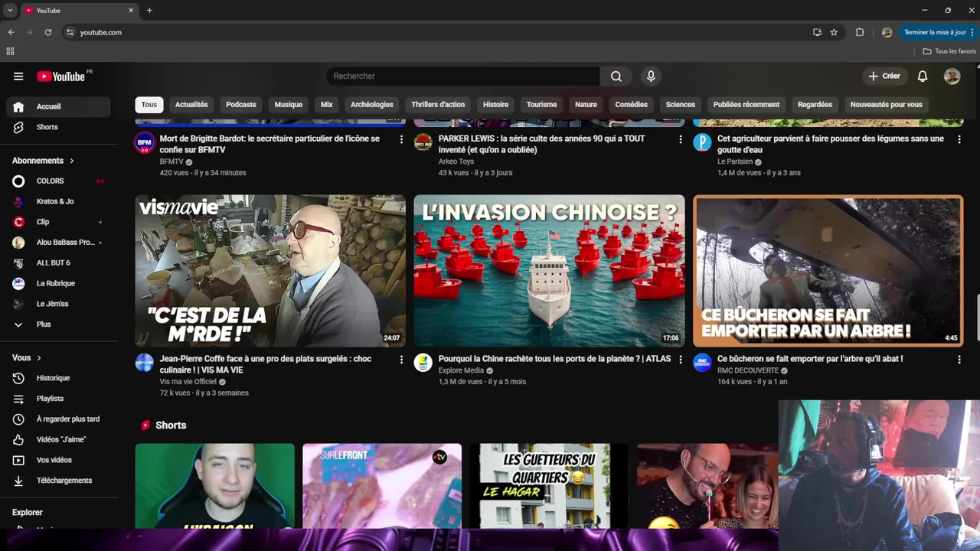The image size is (980, 551).
Task: Open options menu for Brigitte Bardot video
Action: [401, 139]
